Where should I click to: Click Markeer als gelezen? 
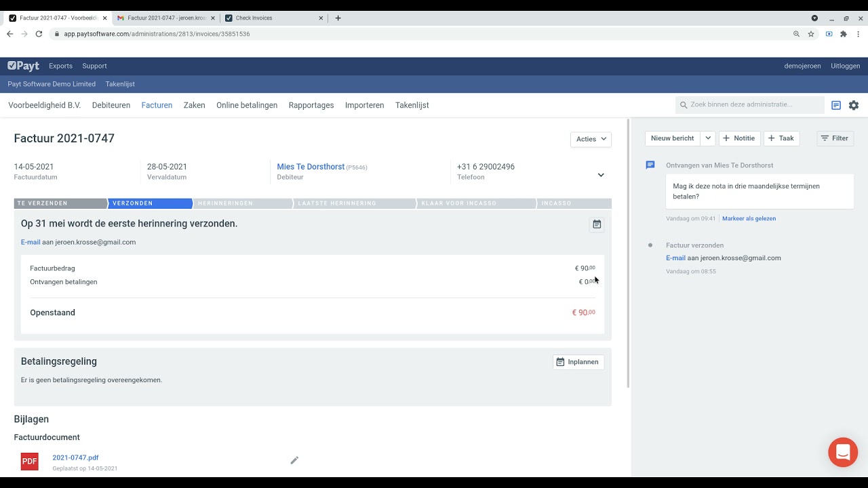click(x=749, y=218)
